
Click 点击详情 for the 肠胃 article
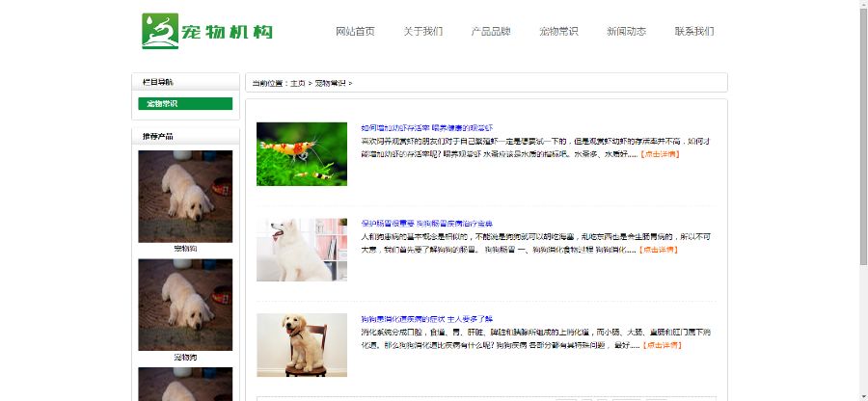[x=658, y=250]
